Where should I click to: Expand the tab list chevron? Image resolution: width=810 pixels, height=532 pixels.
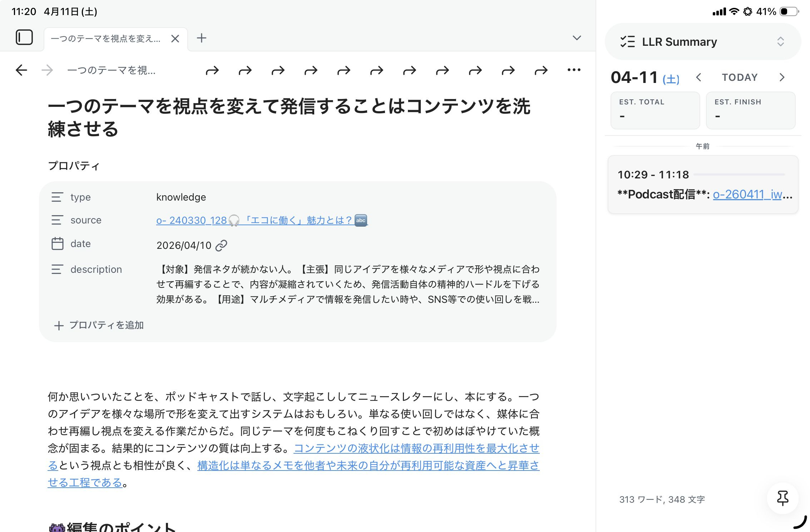[x=577, y=38]
